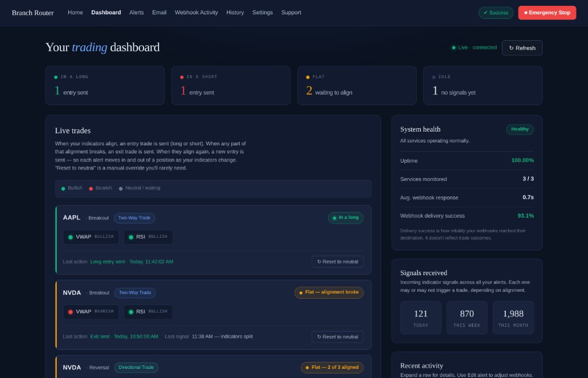Click the AAPL ticker title
588x378 pixels.
[x=72, y=218]
